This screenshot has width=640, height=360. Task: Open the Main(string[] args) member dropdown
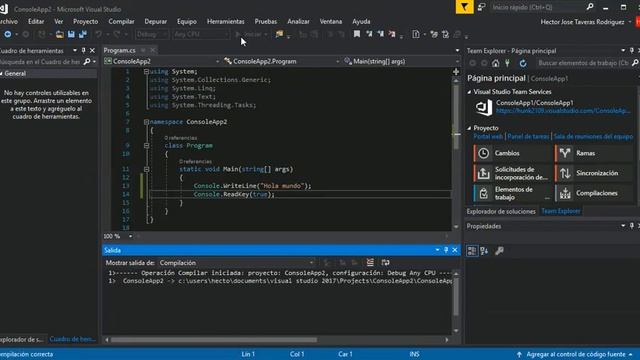401,61
